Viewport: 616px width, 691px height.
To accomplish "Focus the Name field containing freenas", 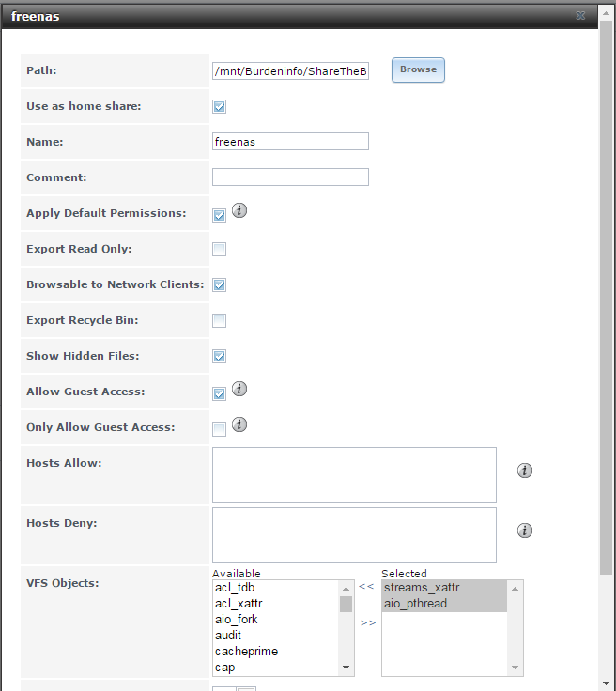I will [x=290, y=142].
